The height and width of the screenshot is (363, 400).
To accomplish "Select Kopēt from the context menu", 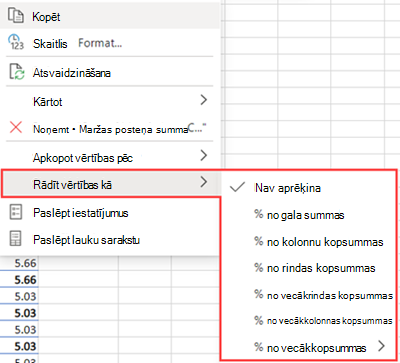I will pos(110,16).
